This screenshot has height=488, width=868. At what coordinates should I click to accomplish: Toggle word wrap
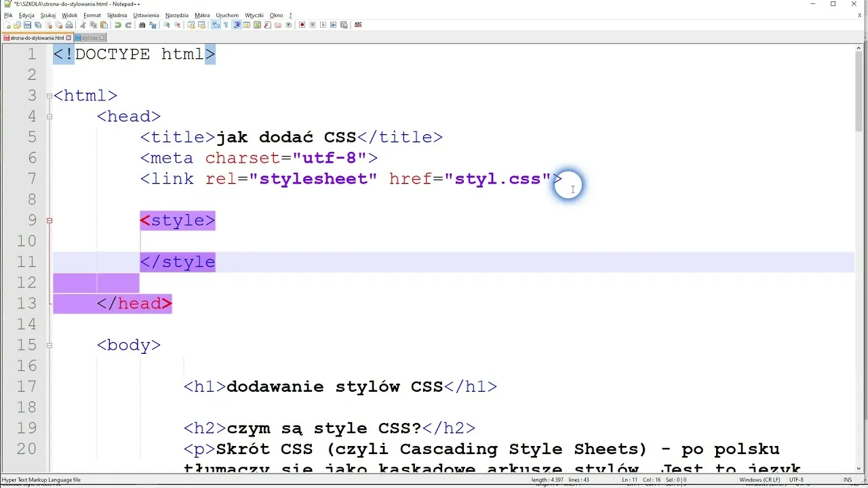[215, 24]
